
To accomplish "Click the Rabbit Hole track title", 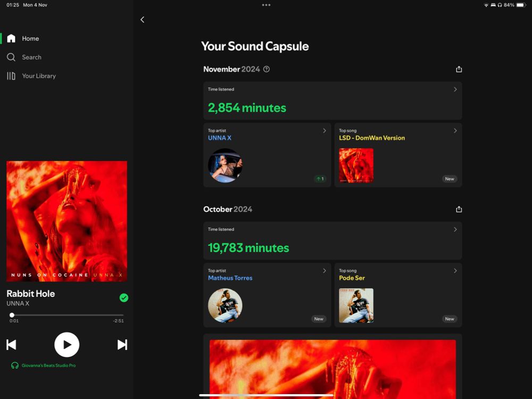I will coord(30,294).
